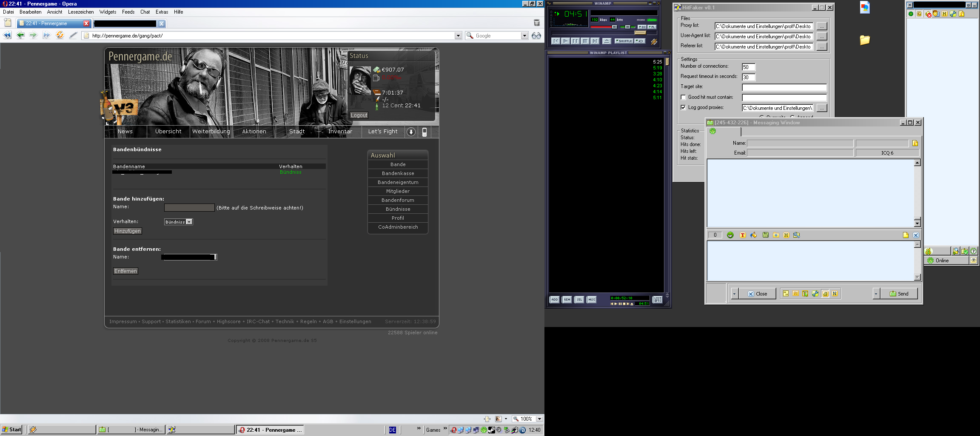Expand the dropdown arrow beside Send
980x436 pixels.
click(x=876, y=294)
